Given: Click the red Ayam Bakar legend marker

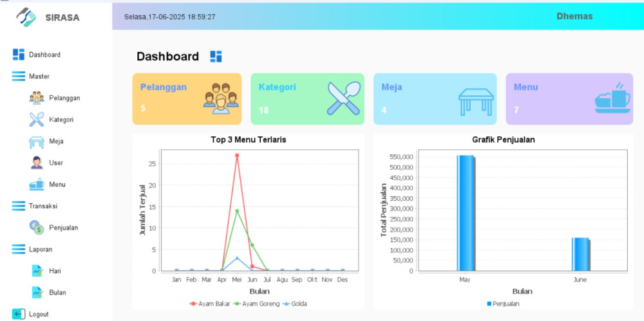Looking at the screenshot, I should 193,304.
